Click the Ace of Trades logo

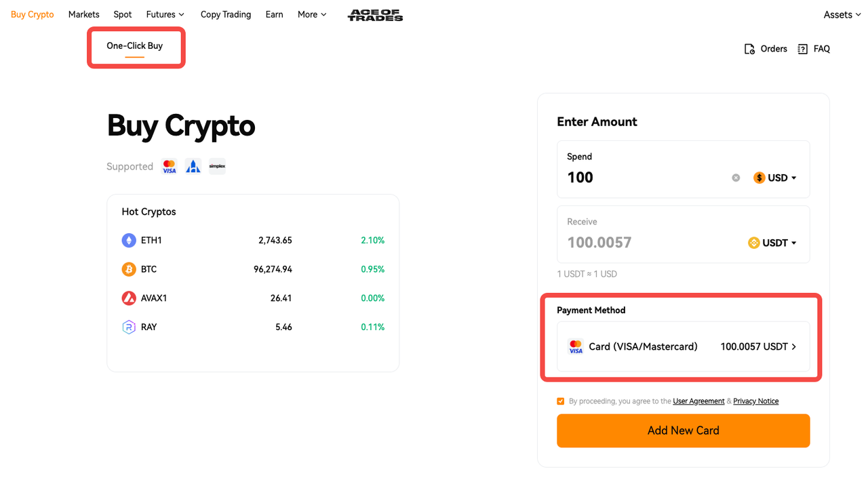(x=375, y=15)
